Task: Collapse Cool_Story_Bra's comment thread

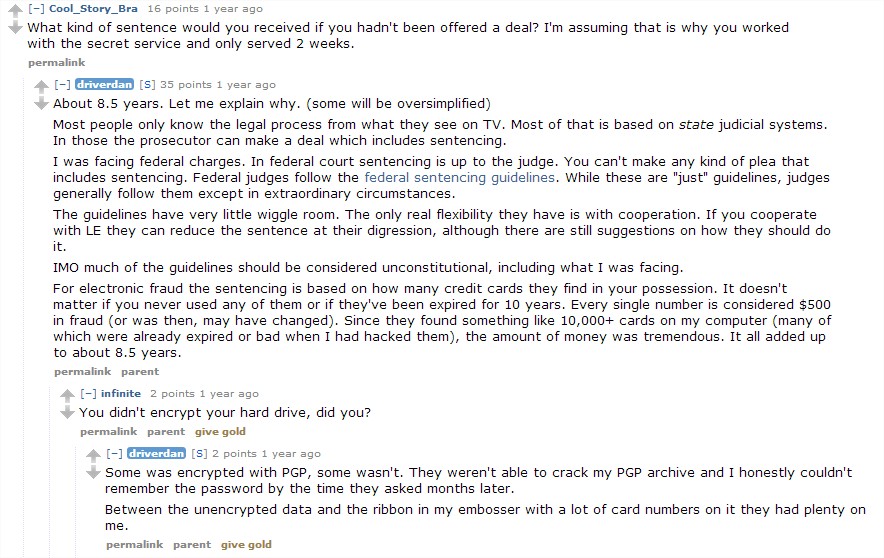Action: point(36,9)
